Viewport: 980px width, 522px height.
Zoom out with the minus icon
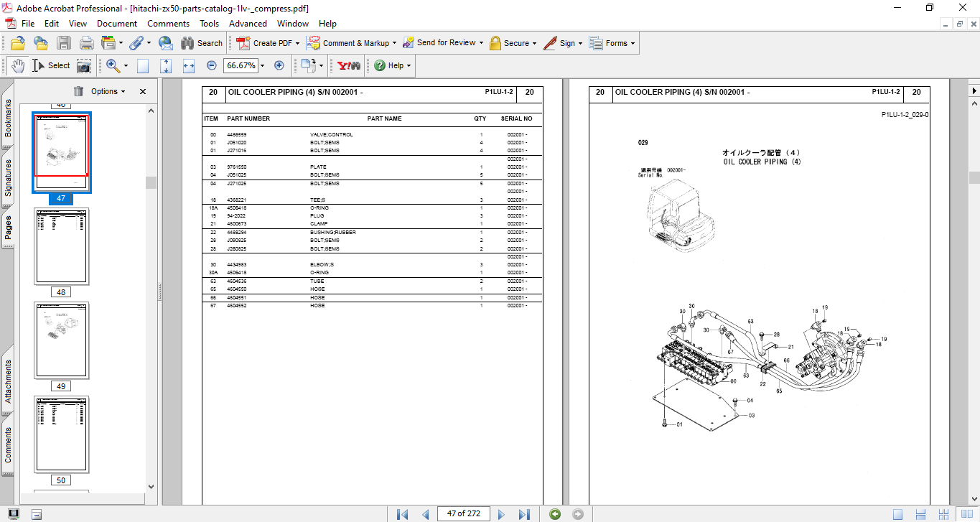210,65
